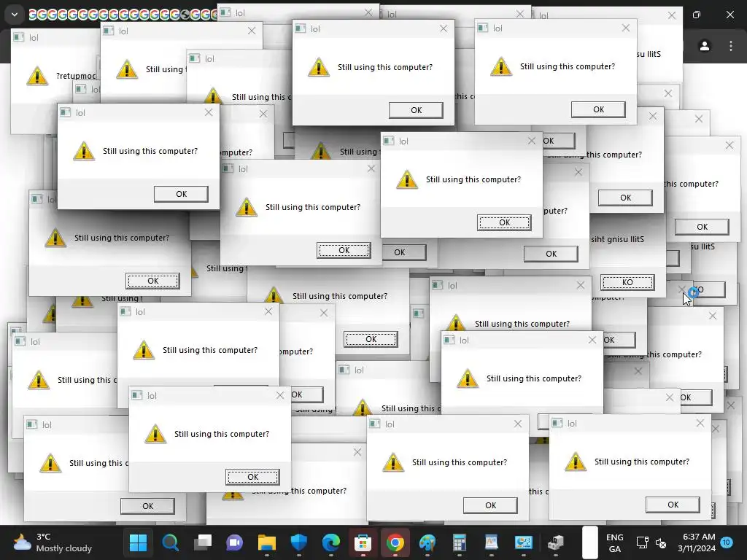Open clock showing 6:37 AM
747x560 pixels.
[697, 542]
